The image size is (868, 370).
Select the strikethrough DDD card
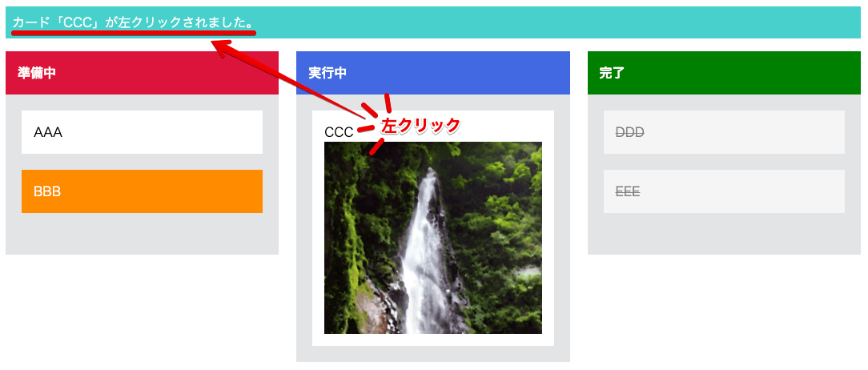tap(724, 132)
